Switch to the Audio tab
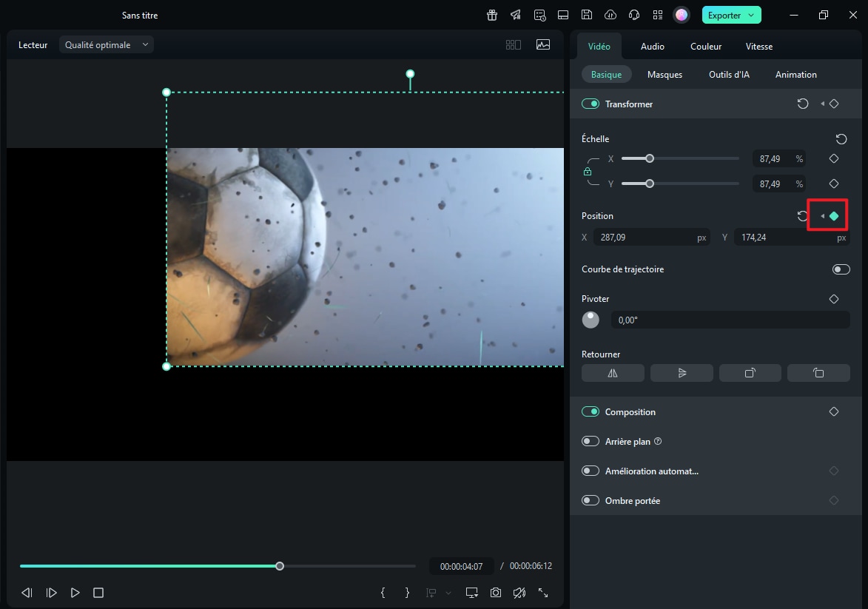 [x=652, y=47]
